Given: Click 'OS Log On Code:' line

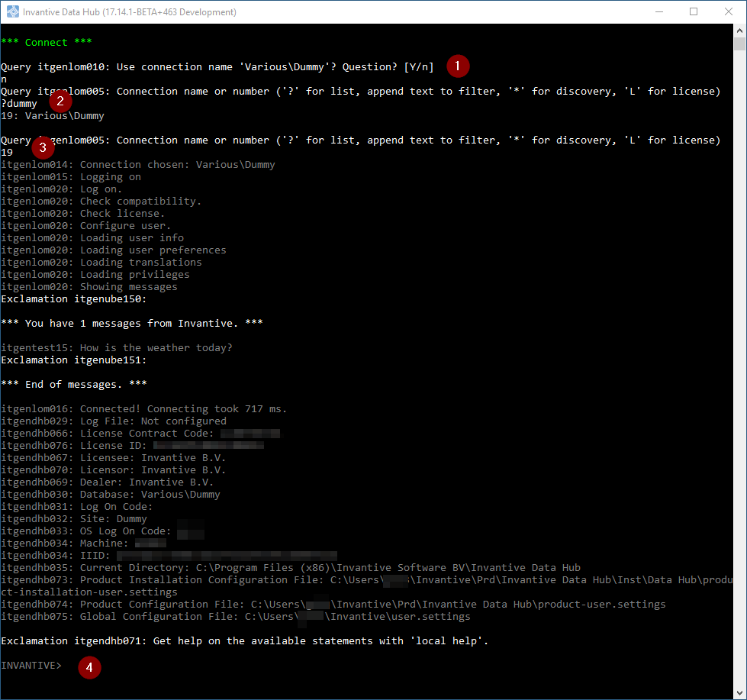Looking at the screenshot, I should coord(103,531).
